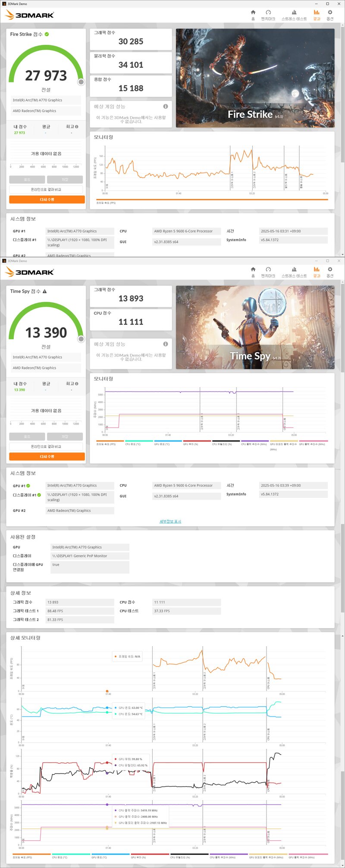Toggle purple CPU clock legend in Time Spy monitoring chart

(254, 443)
